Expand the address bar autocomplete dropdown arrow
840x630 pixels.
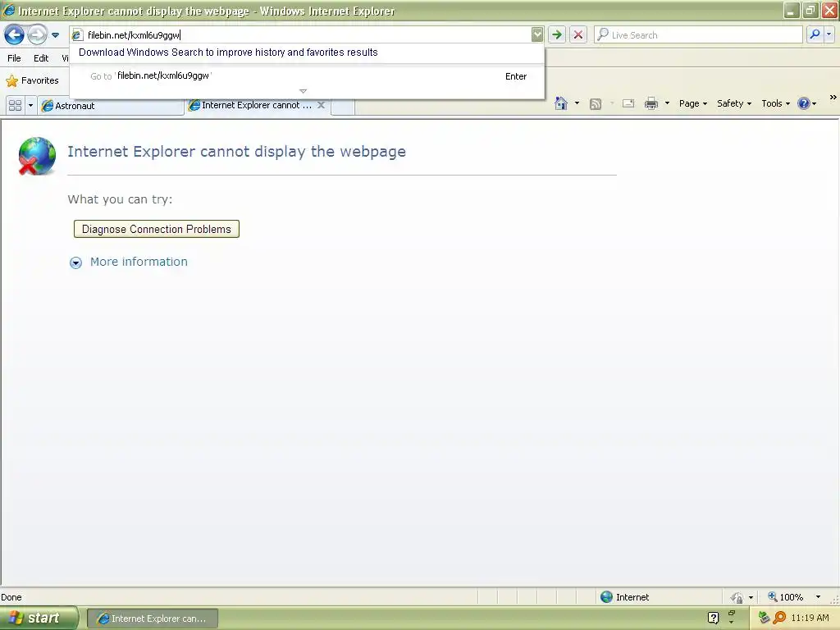pos(536,34)
